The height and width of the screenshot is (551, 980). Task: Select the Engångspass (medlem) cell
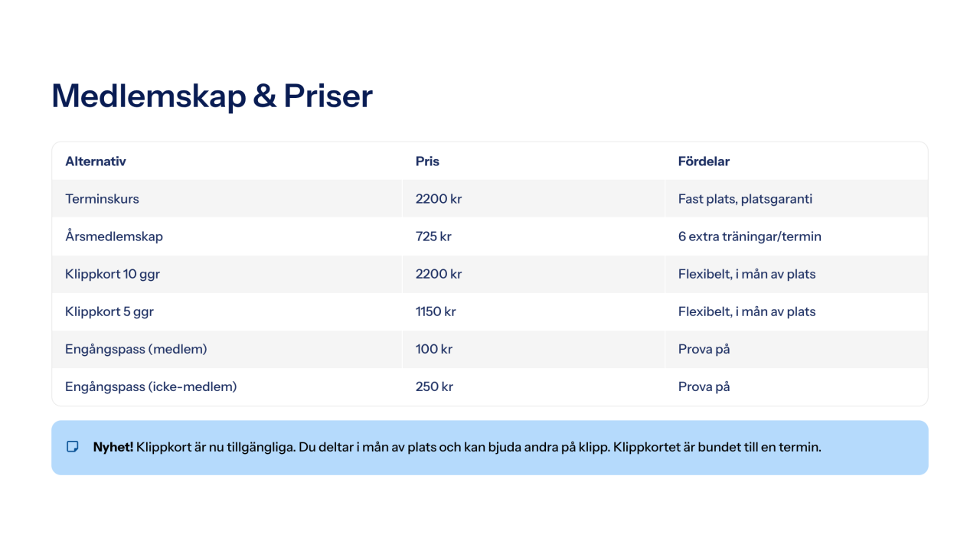[136, 349]
